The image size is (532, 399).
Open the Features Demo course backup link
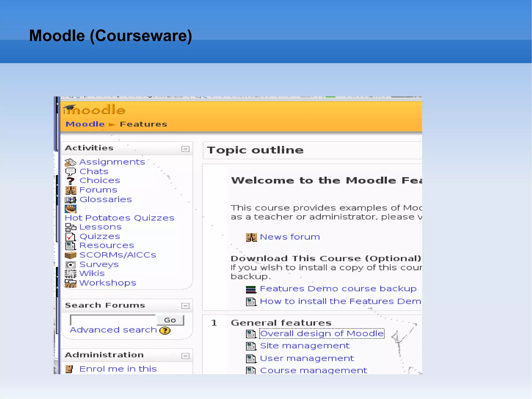(x=338, y=289)
